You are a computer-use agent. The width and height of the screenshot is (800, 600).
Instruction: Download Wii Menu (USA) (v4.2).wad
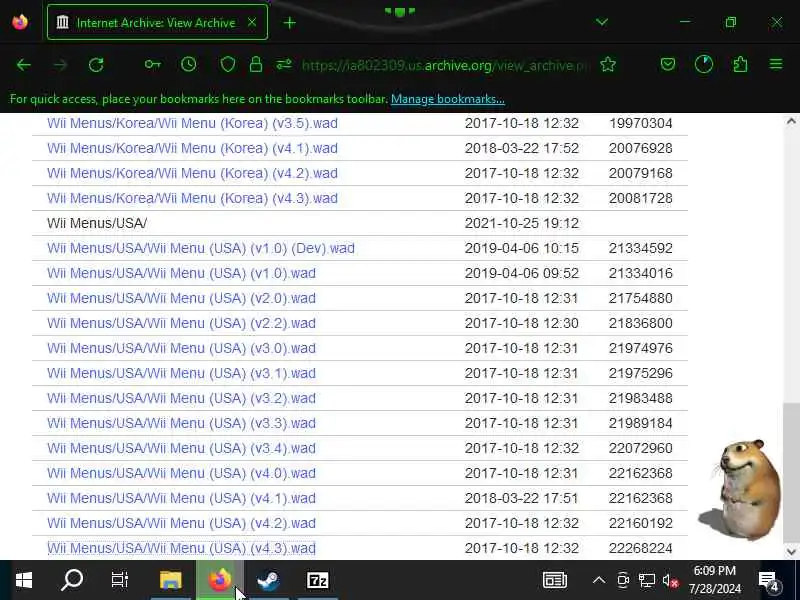click(x=182, y=523)
